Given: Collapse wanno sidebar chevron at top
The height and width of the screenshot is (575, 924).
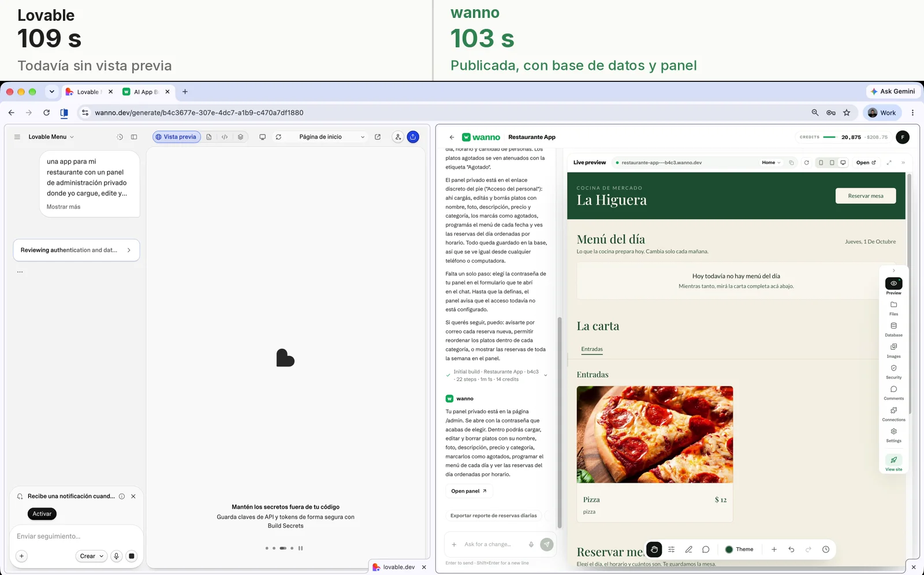Looking at the screenshot, I should pyautogui.click(x=893, y=270).
